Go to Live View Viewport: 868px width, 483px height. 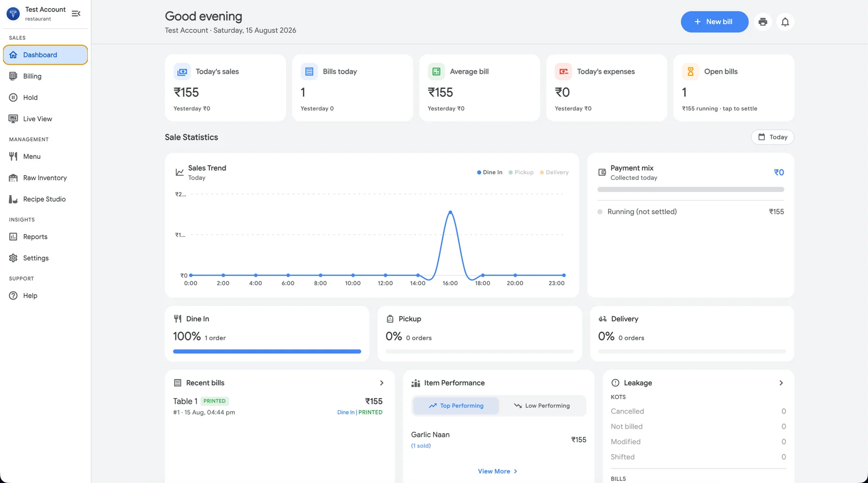[45, 119]
